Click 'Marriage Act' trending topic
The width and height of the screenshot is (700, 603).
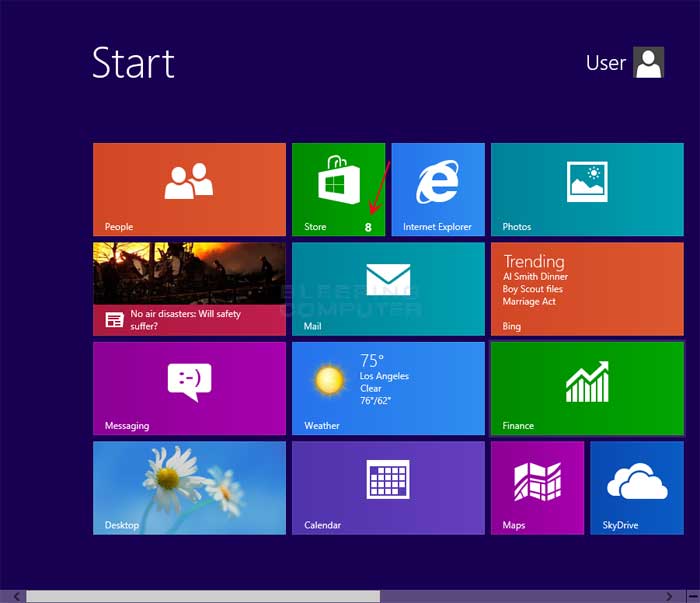529,302
